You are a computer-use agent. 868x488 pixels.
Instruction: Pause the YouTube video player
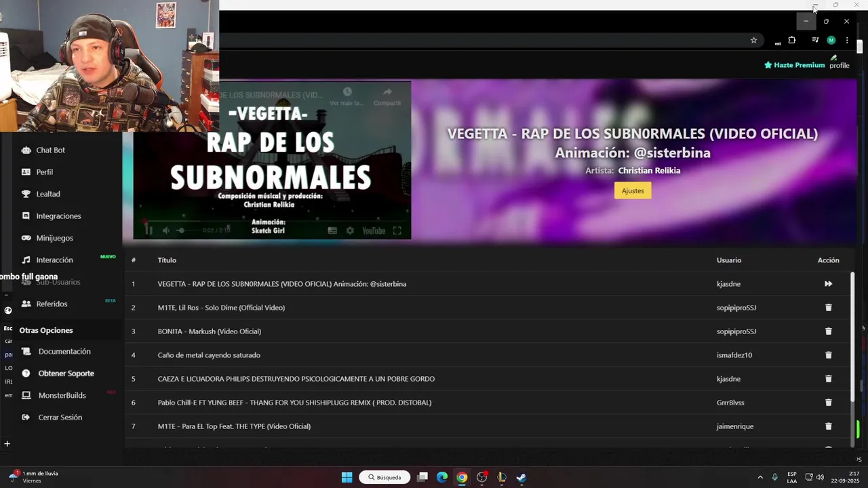coord(149,230)
